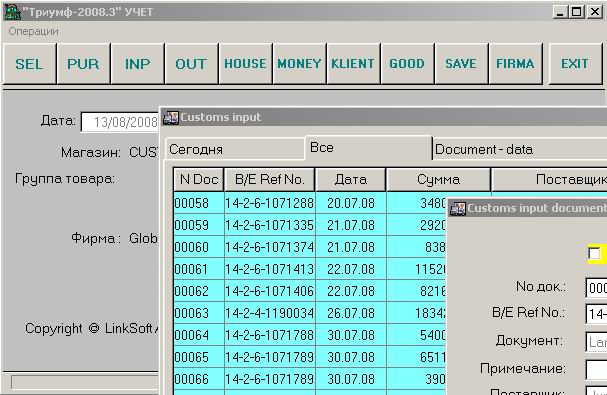607x395 pixels.
Task: Sort by the Сумма column header
Action: [438, 180]
